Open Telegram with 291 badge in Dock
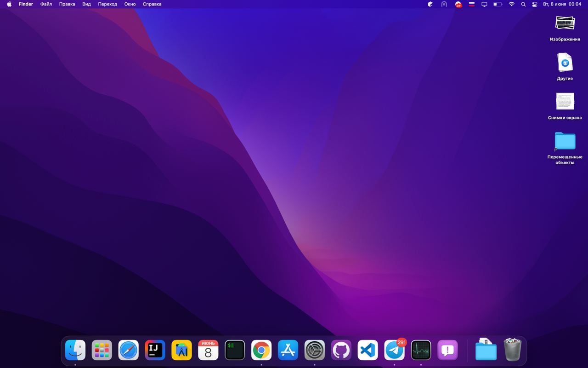588x368 pixels. [395, 350]
